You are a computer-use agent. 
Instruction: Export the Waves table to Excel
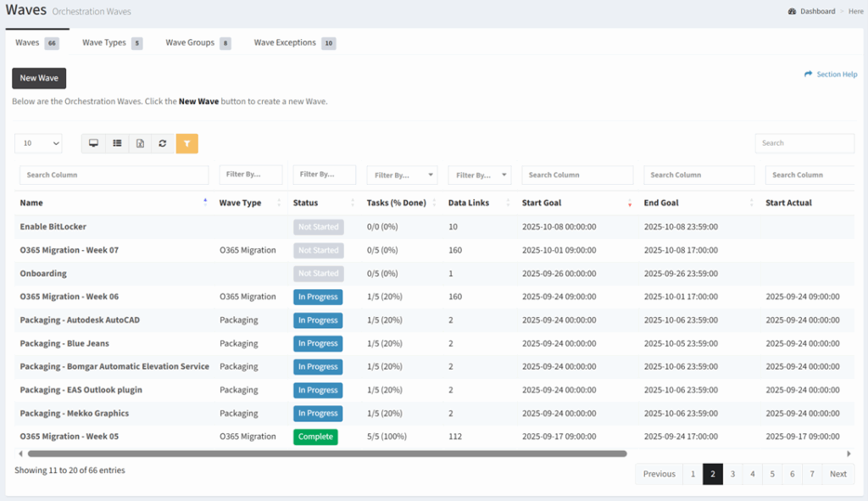pyautogui.click(x=140, y=143)
